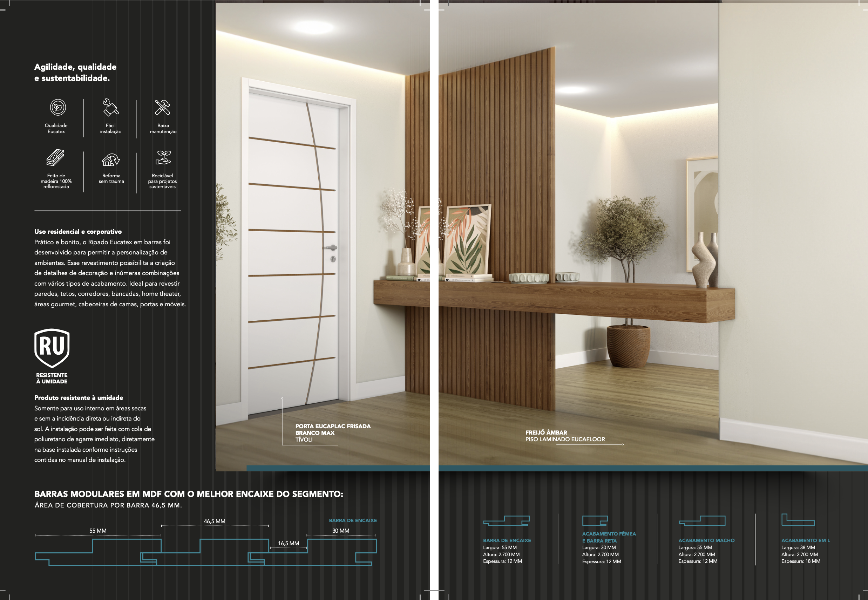868x600 pixels.
Task: Click the Uso residencial e corporativo heading
Action: pos(78,232)
